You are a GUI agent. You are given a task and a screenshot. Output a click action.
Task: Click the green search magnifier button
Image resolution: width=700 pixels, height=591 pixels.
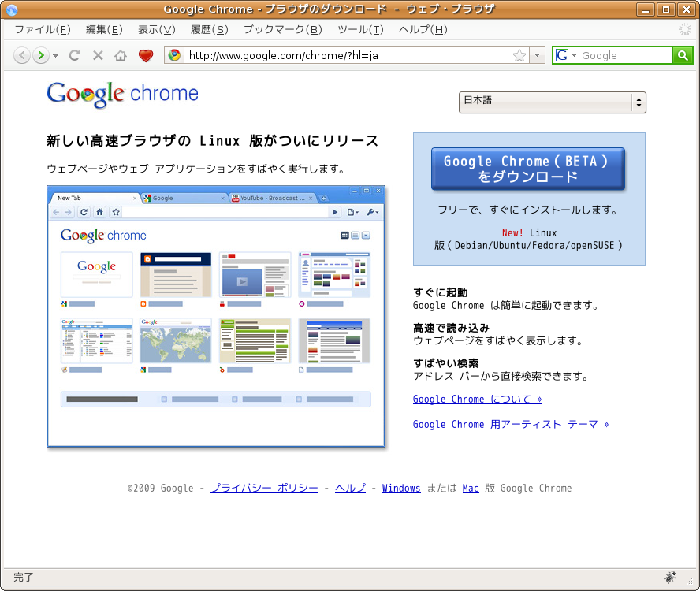pyautogui.click(x=683, y=55)
